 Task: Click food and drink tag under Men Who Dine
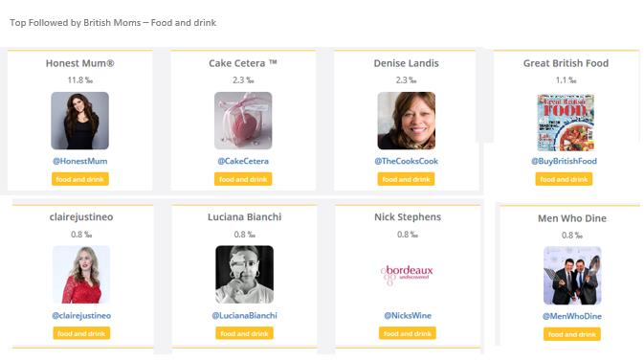point(572,334)
